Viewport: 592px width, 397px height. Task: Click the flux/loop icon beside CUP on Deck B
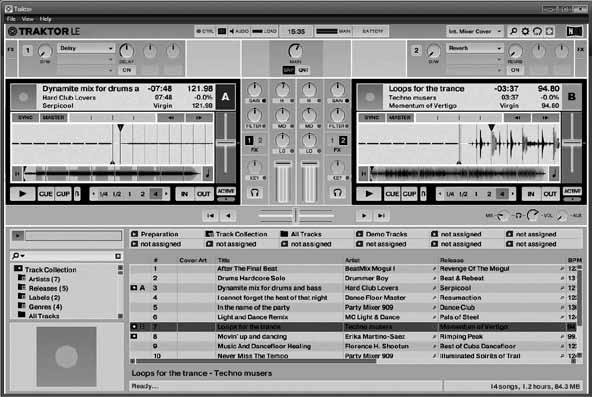coord(424,194)
